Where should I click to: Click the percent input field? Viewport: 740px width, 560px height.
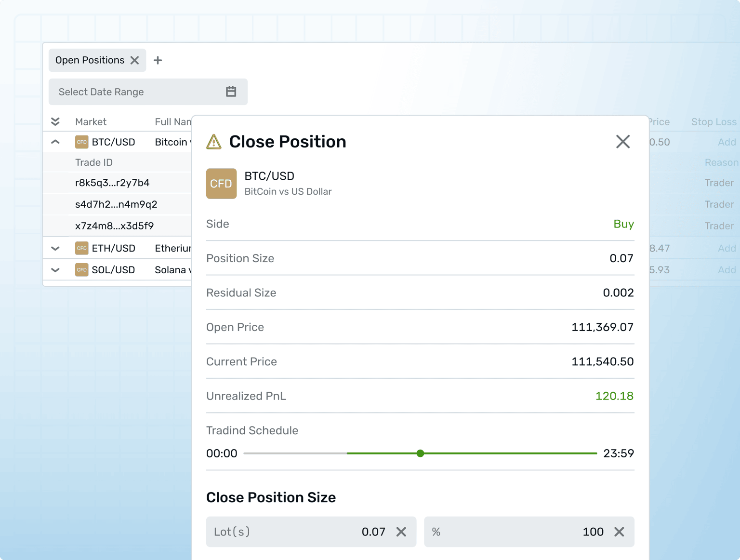(529, 532)
